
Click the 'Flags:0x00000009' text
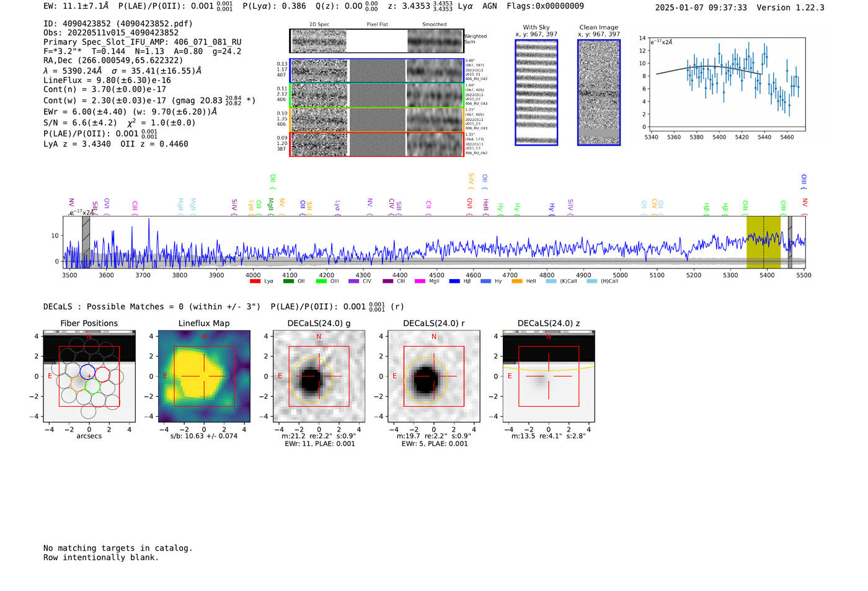[x=545, y=6]
